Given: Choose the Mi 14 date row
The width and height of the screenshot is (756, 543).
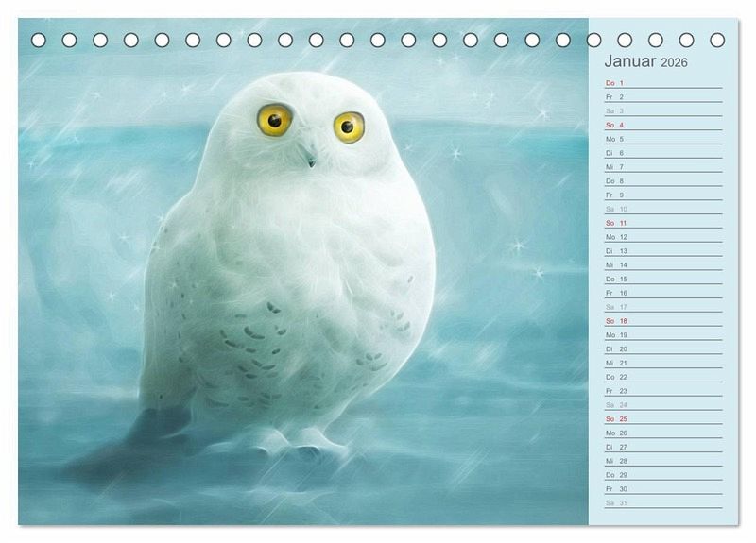Looking at the screenshot, I should tap(663, 265).
